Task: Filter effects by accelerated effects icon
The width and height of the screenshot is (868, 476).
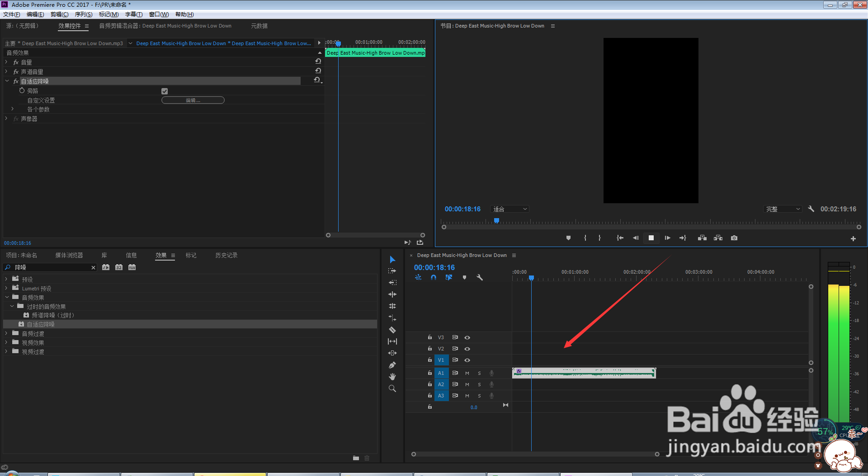Action: tap(106, 267)
